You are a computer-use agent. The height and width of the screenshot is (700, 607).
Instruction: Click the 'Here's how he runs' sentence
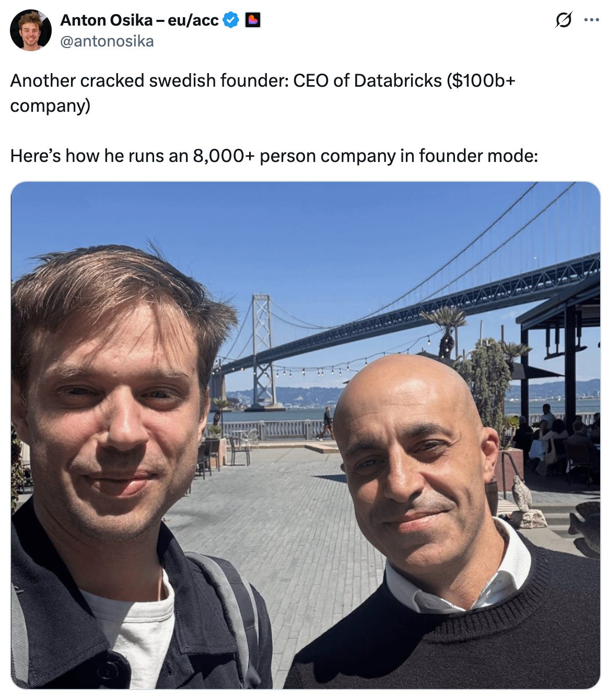click(x=274, y=156)
